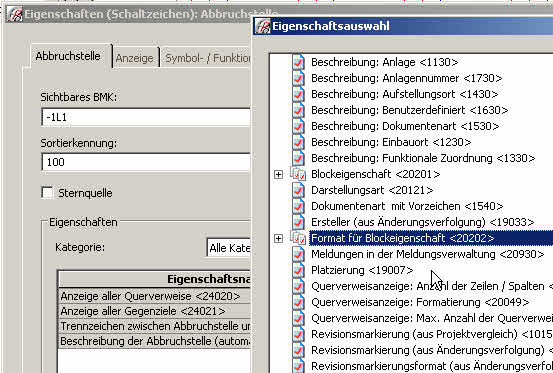Click icon beside Ersteller (aus Änderungsverfolgung)
Viewport: 553px width, 373px height.
click(x=298, y=222)
